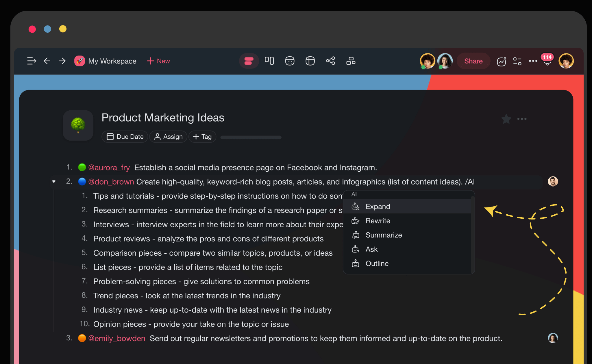Open the filter options sliders icon
Image resolution: width=592 pixels, height=364 pixels.
pos(517,61)
